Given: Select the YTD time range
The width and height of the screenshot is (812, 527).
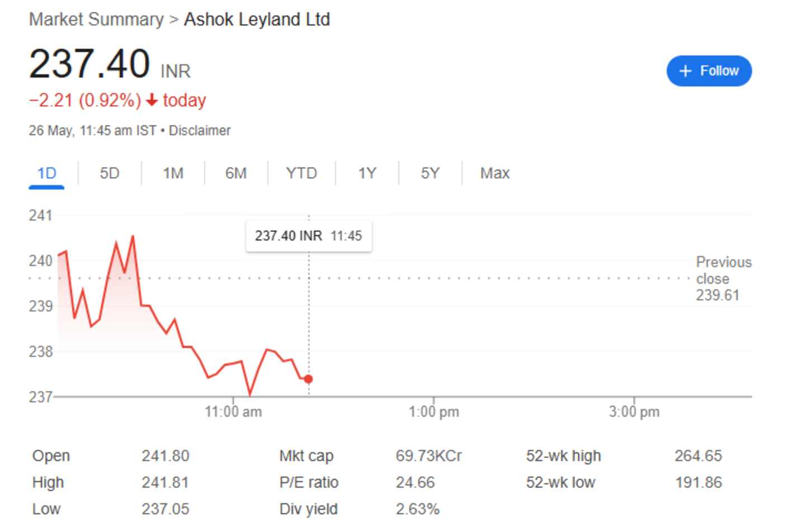Looking at the screenshot, I should pyautogui.click(x=302, y=173).
